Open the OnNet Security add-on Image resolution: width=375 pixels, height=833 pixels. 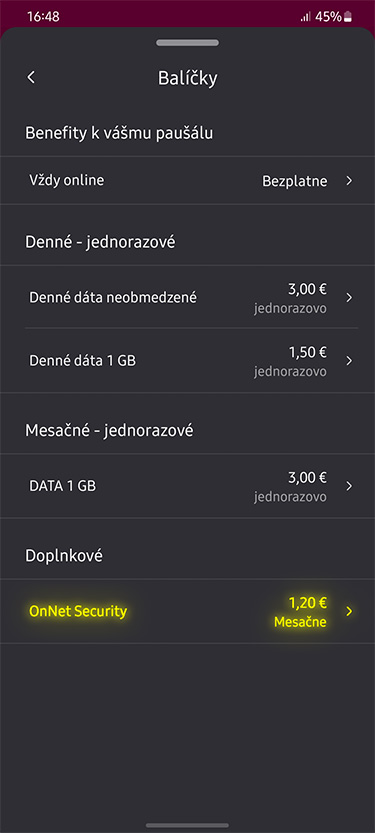click(x=188, y=611)
